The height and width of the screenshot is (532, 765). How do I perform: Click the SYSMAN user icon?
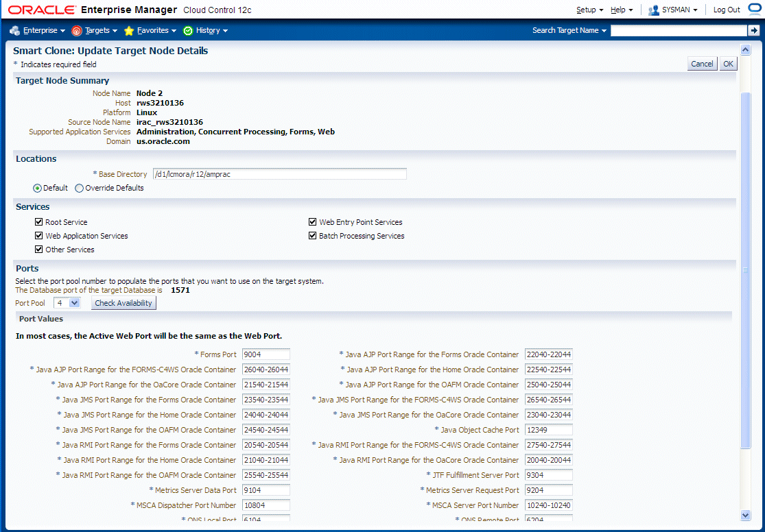point(654,10)
